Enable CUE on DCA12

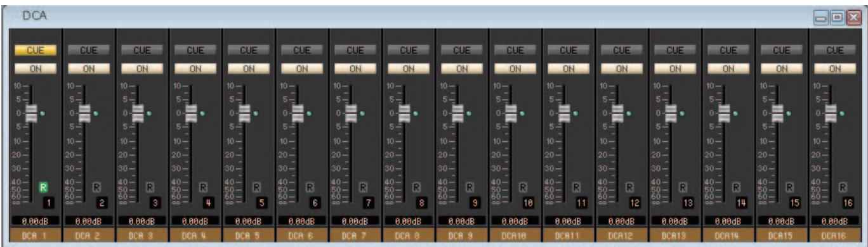(622, 50)
